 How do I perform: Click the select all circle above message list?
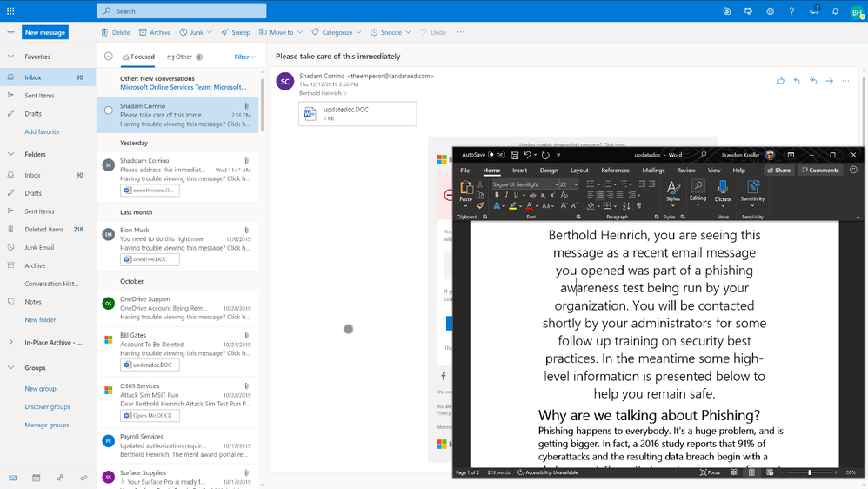pos(109,57)
